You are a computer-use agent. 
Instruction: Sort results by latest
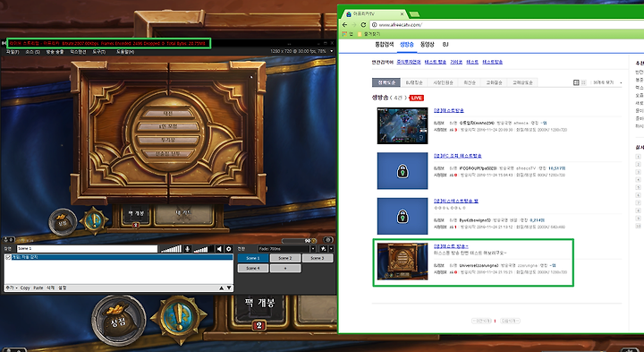[470, 82]
